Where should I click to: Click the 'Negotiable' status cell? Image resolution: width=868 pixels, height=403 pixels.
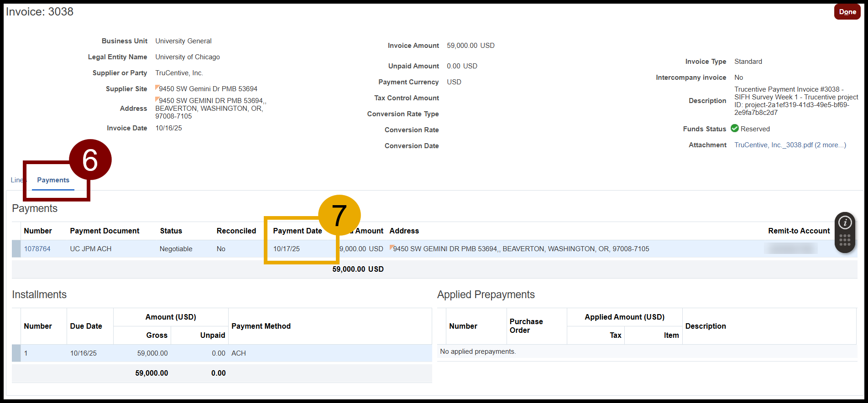click(x=176, y=249)
